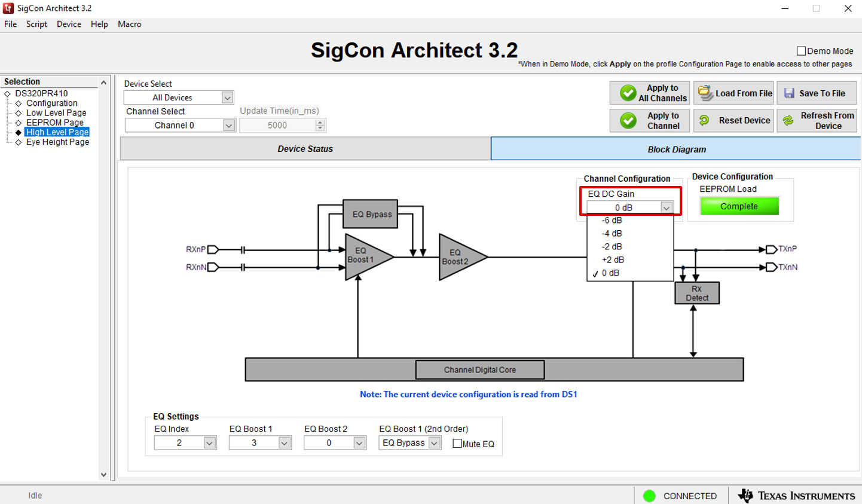The image size is (862, 504).
Task: Choose -4 dB from EQ DC Gain list
Action: tap(630, 234)
